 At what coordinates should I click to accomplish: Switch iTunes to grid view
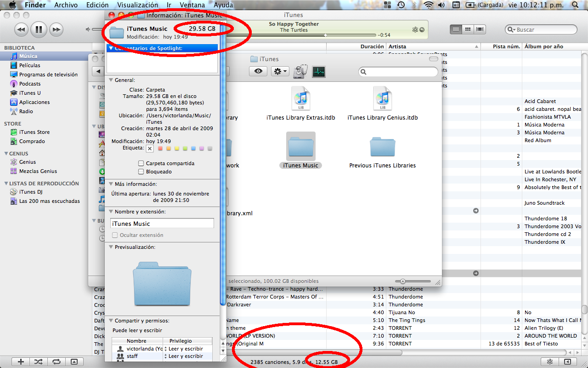tap(468, 29)
